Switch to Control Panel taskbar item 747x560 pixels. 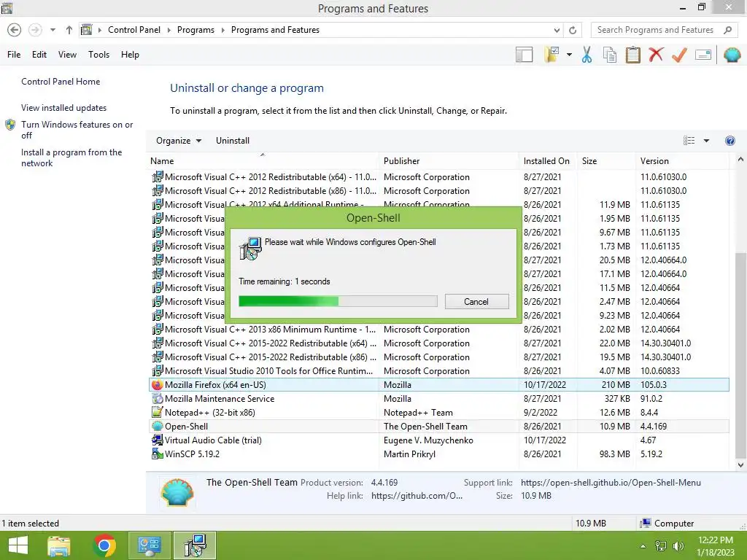tap(149, 545)
